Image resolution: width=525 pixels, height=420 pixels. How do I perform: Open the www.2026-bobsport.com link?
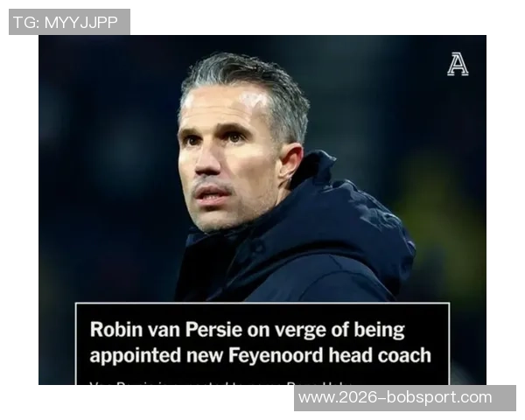(405, 398)
